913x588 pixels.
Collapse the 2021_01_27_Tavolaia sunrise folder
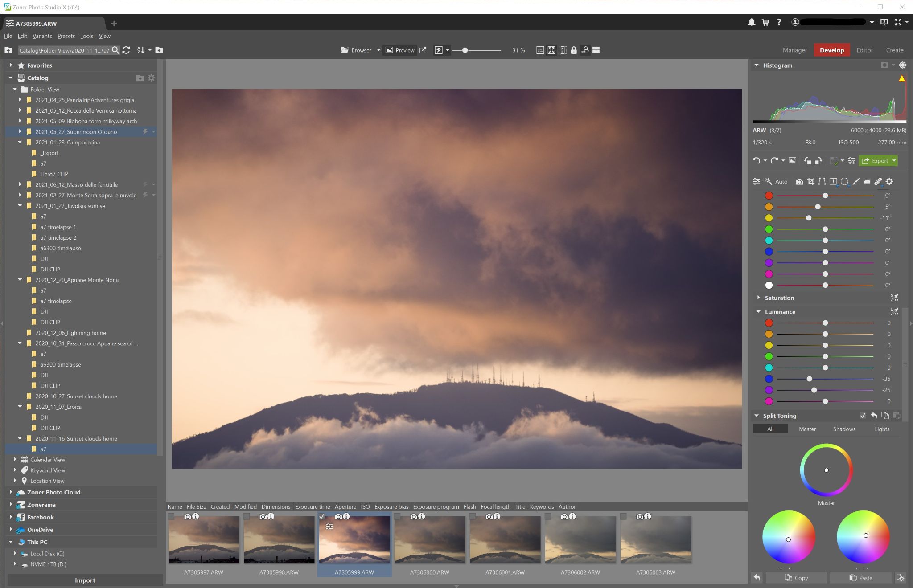20,206
